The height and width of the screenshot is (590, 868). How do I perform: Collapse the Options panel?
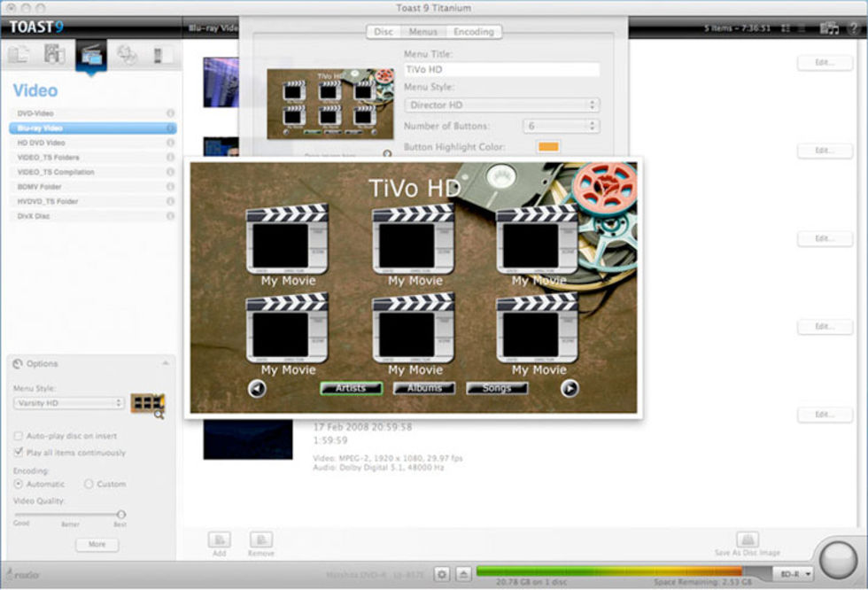[165, 363]
